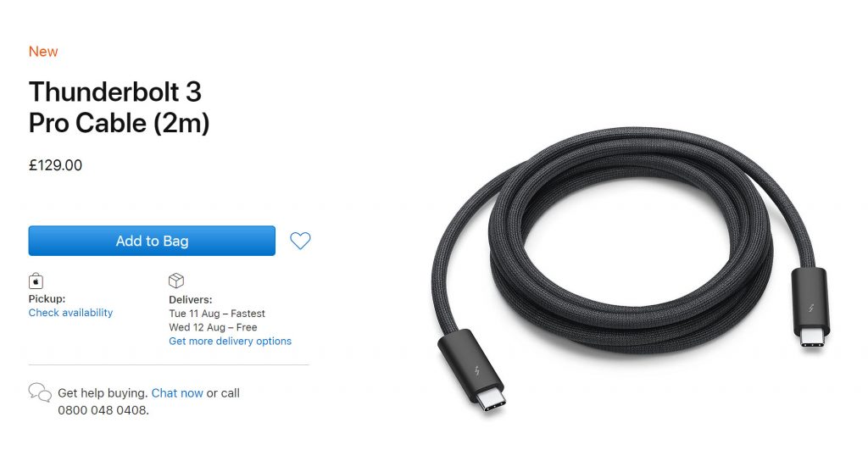Click the Delivers: label

pos(191,300)
